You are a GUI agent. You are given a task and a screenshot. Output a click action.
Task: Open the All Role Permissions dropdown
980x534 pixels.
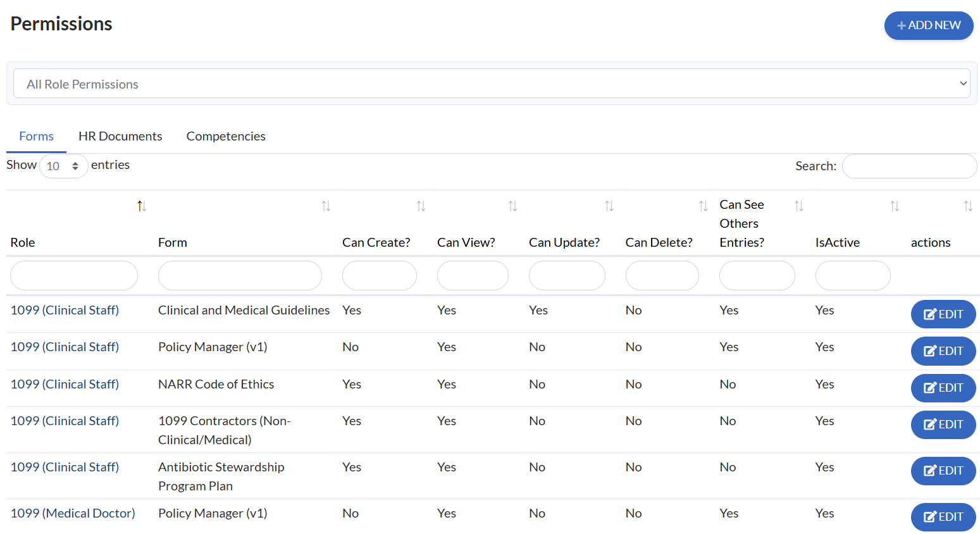tap(492, 84)
